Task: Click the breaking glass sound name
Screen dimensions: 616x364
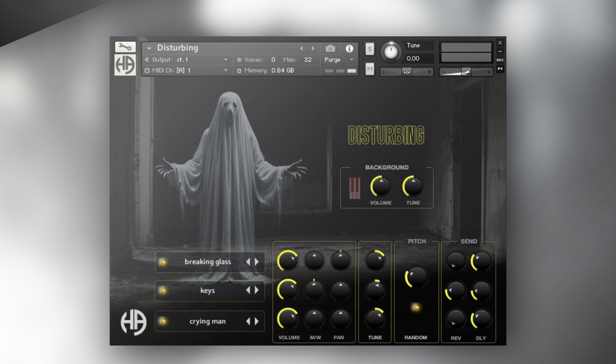Action: [x=208, y=262]
